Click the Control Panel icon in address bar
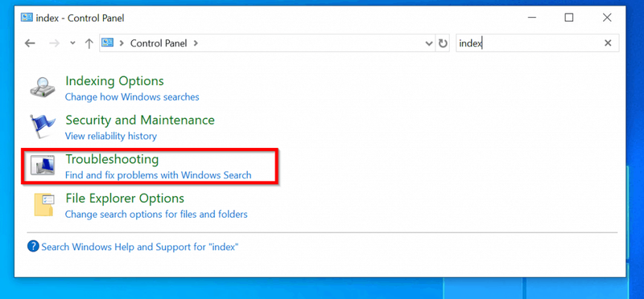 tap(108, 43)
